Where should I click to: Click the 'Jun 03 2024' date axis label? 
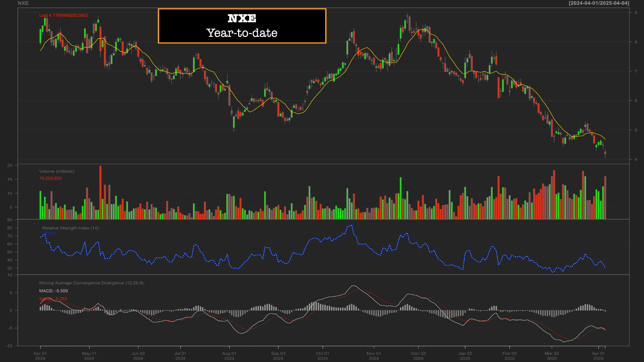point(138,356)
